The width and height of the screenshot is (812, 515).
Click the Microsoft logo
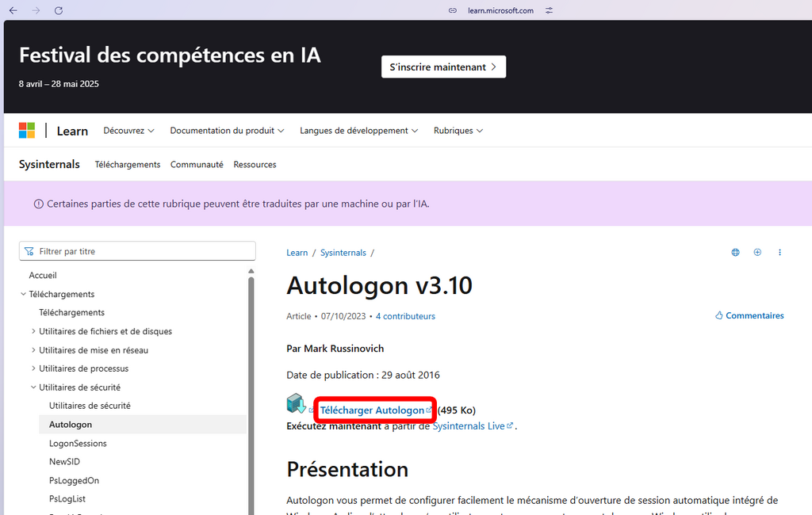[27, 131]
